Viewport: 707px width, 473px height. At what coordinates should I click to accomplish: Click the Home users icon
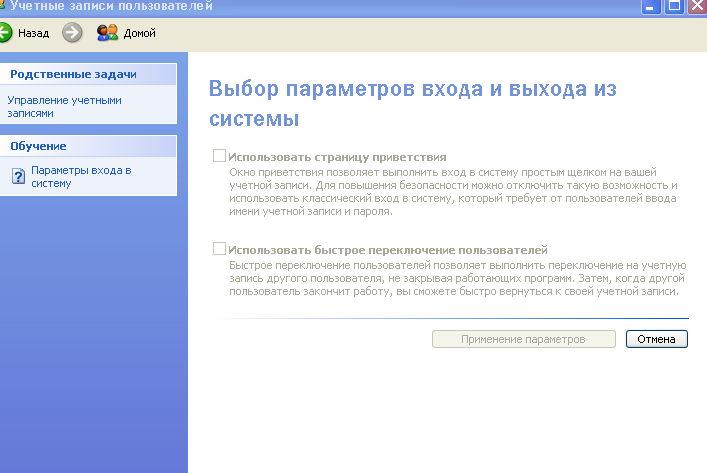[107, 33]
